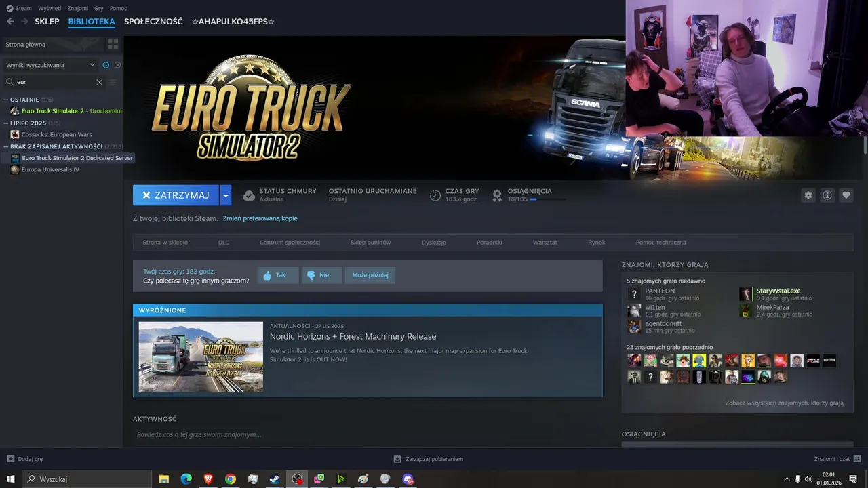Click the Windows taskbar search box

pyautogui.click(x=87, y=479)
